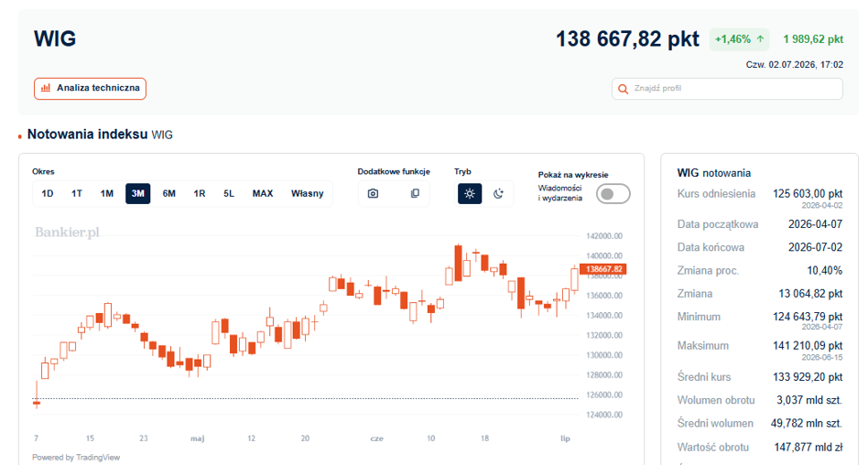Viewport: 868px width, 465px height.
Task: Click the search magnifier icon
Action: (x=623, y=89)
